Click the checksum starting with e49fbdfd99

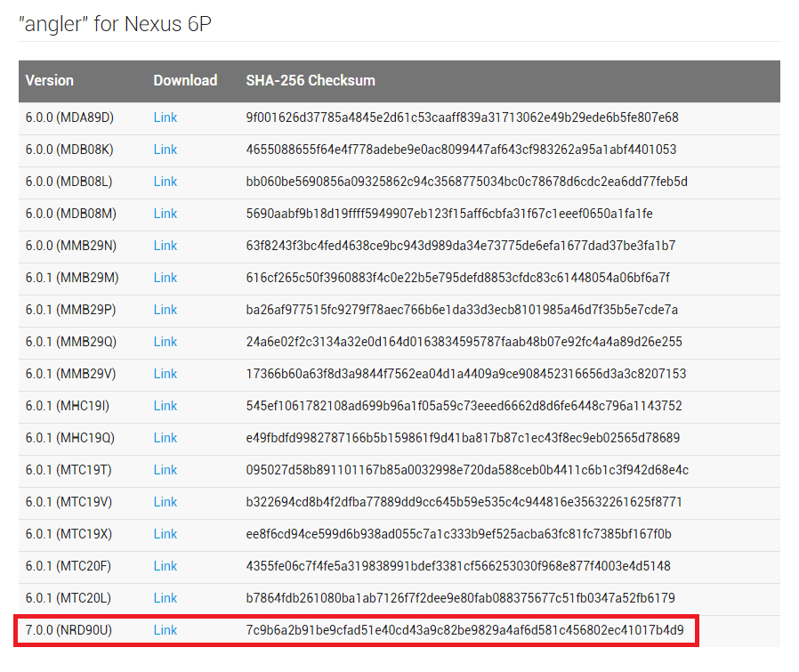pos(464,438)
